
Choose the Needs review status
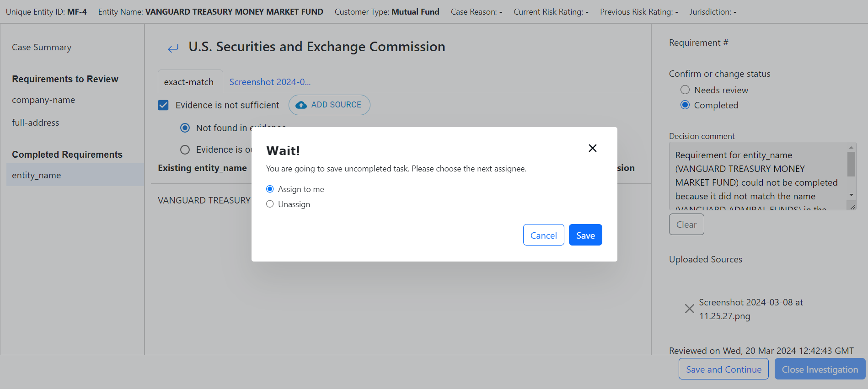coord(685,90)
